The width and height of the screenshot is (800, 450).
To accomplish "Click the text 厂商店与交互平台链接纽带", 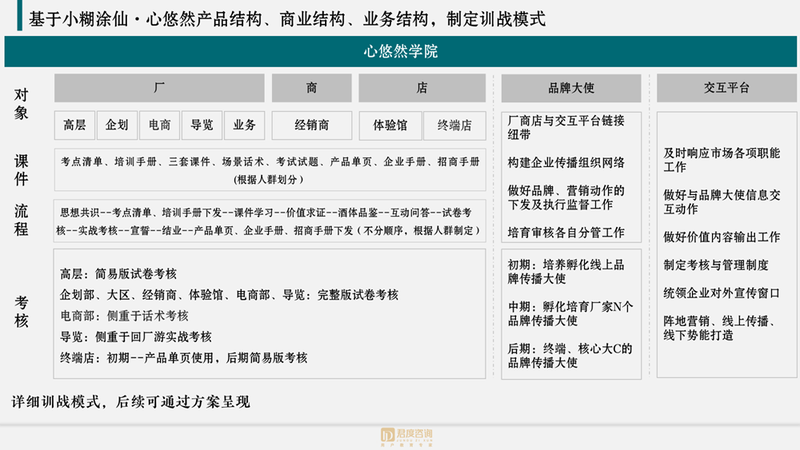I will [566, 128].
